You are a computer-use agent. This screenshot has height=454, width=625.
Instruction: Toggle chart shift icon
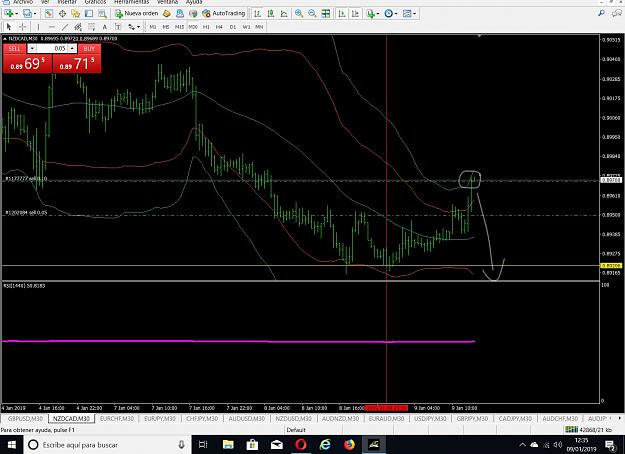tap(355, 14)
